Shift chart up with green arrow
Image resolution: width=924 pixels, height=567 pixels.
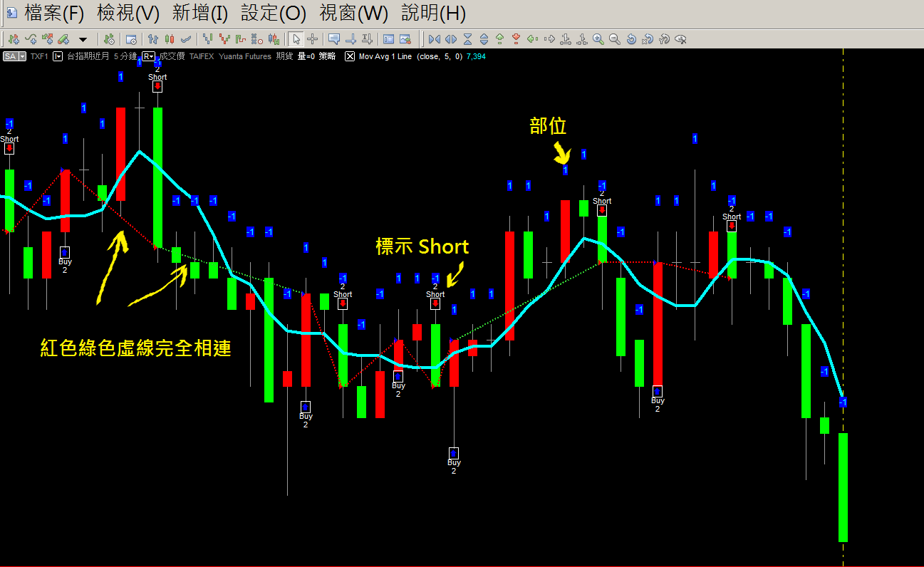[x=499, y=39]
